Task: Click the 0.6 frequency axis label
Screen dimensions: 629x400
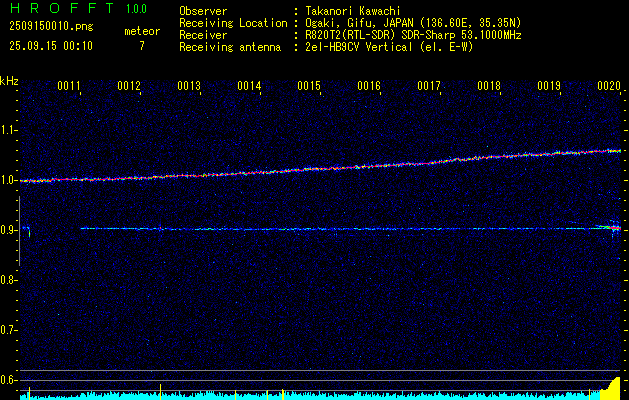Action: (x=8, y=380)
